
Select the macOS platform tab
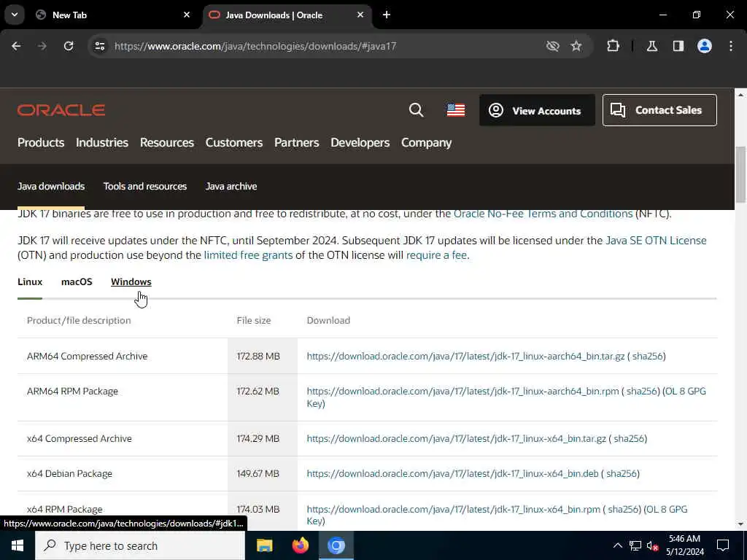point(77,281)
